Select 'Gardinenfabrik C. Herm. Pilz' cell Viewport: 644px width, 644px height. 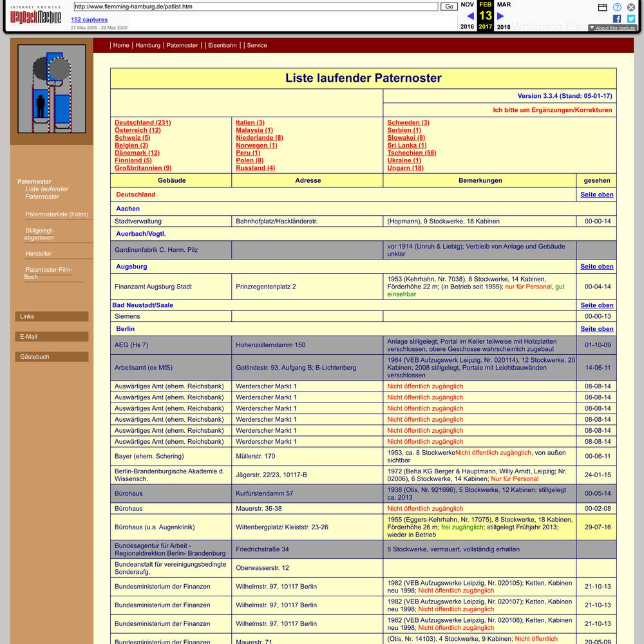pyautogui.click(x=171, y=250)
